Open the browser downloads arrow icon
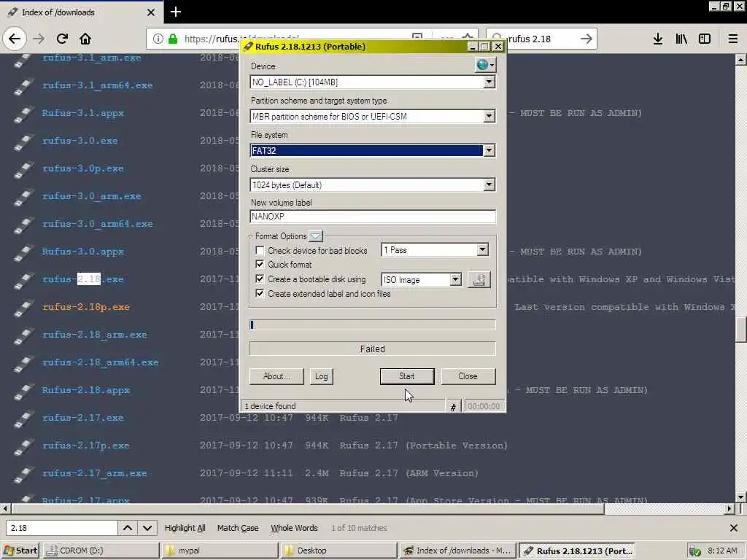 pos(658,39)
